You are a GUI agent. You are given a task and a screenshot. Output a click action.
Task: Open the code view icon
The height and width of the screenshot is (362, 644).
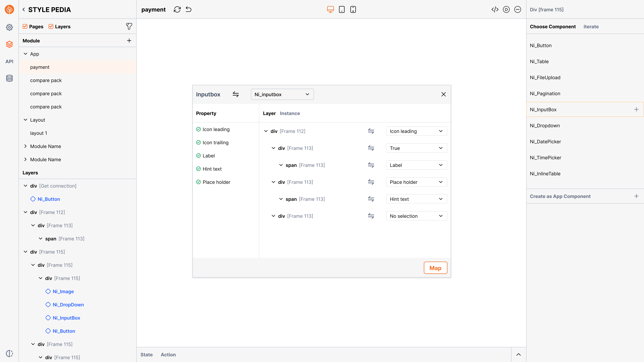pyautogui.click(x=495, y=10)
